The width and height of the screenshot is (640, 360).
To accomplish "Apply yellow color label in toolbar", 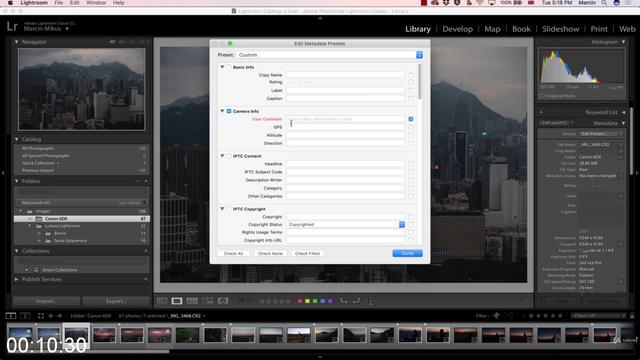I will 307,301.
